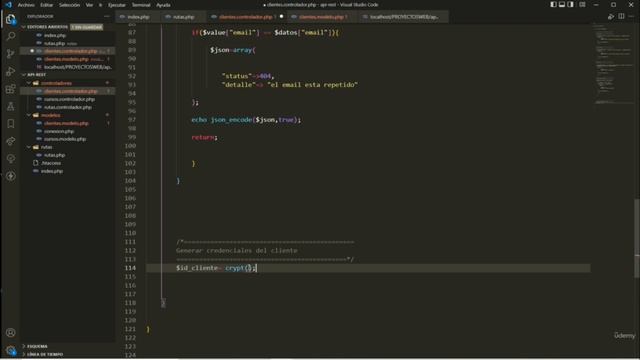Collapse the Editores Abiertos section
This screenshot has height=360, width=640.
click(24, 27)
